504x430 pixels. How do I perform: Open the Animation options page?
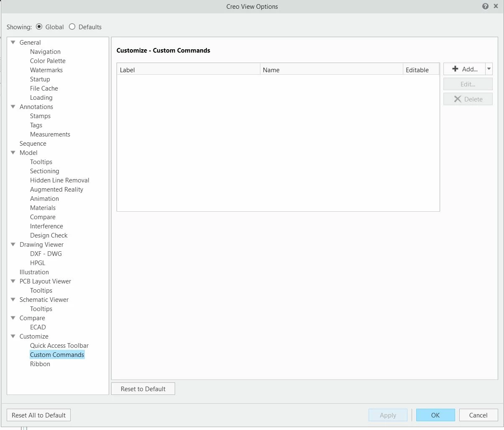coord(44,198)
